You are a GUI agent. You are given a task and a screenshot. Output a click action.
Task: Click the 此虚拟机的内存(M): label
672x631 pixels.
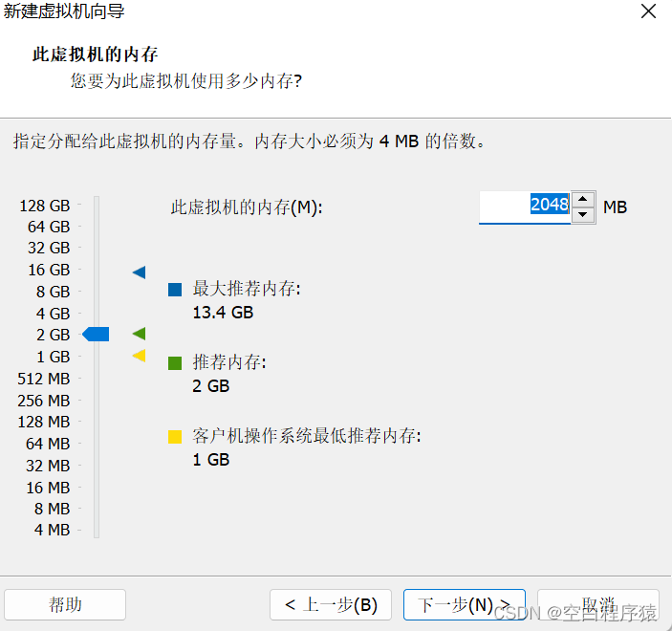pyautogui.click(x=247, y=207)
